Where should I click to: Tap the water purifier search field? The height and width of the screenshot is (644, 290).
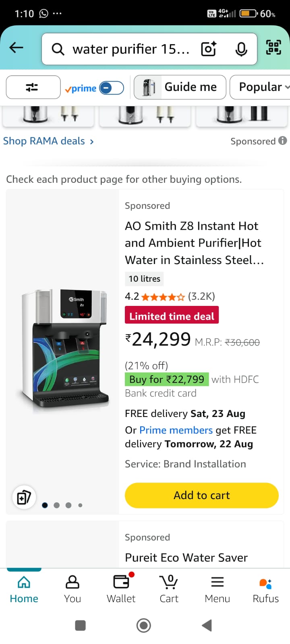131,49
